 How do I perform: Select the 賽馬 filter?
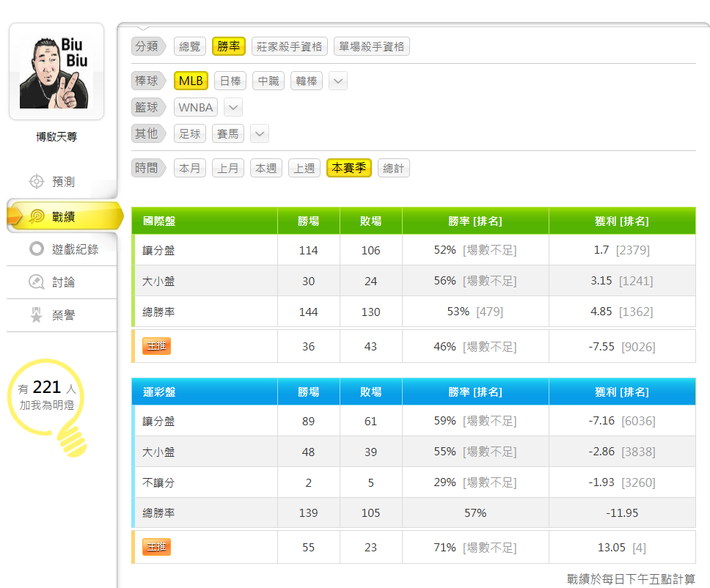click(x=228, y=133)
